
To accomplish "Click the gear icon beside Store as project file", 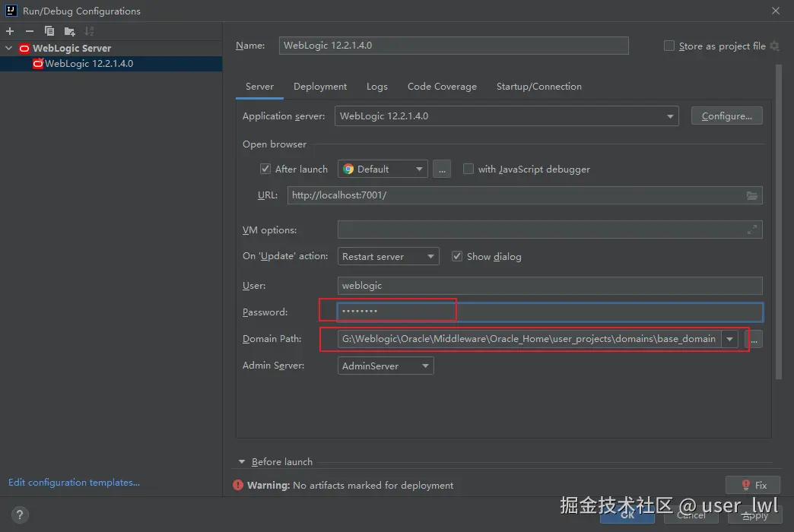I will pyautogui.click(x=774, y=46).
